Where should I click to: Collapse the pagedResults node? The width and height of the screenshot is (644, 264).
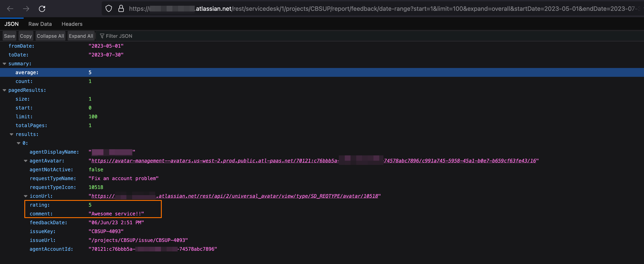pos(4,90)
